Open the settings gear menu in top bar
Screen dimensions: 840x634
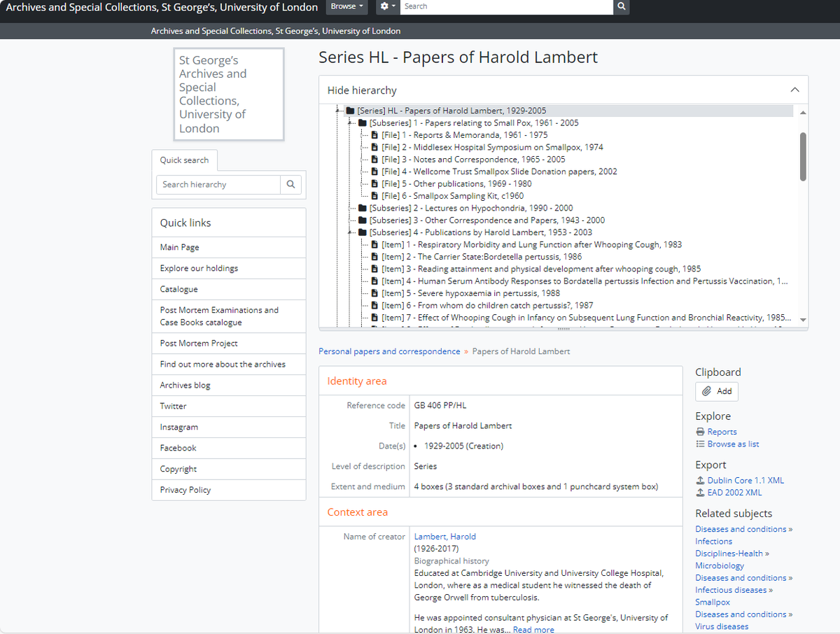387,6
